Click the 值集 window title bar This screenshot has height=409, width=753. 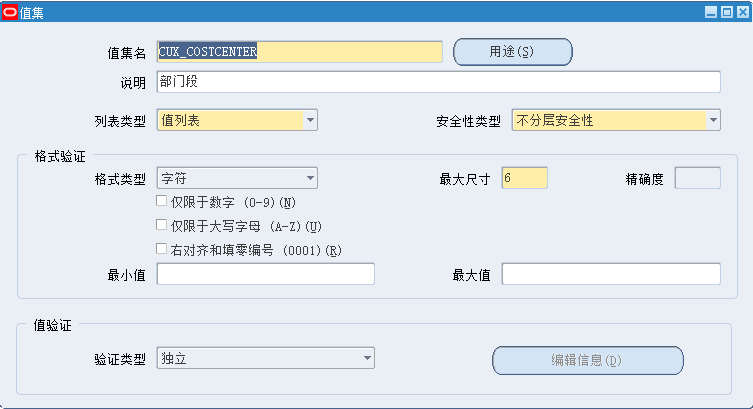[x=350, y=10]
